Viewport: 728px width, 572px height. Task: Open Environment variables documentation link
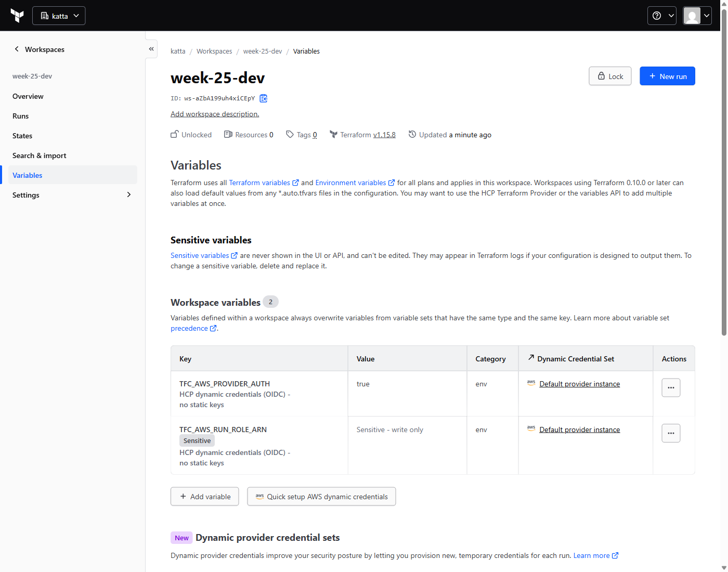[355, 183]
